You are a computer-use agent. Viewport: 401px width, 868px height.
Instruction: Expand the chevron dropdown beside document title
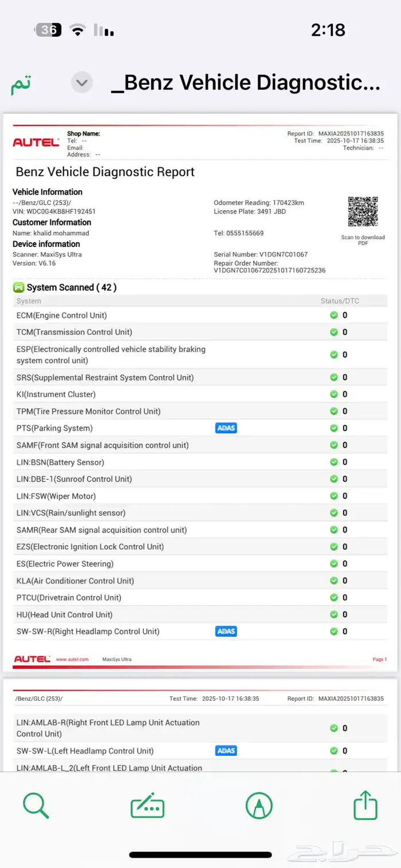pyautogui.click(x=82, y=83)
